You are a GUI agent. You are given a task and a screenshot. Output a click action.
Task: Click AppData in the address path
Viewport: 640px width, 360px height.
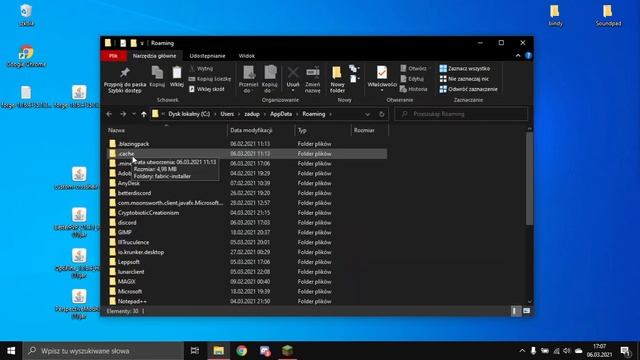281,114
